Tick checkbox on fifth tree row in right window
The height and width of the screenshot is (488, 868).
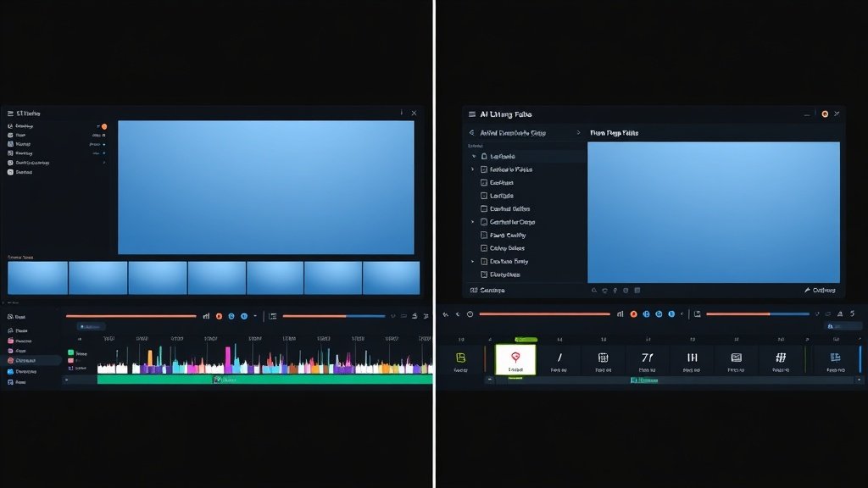(484, 208)
